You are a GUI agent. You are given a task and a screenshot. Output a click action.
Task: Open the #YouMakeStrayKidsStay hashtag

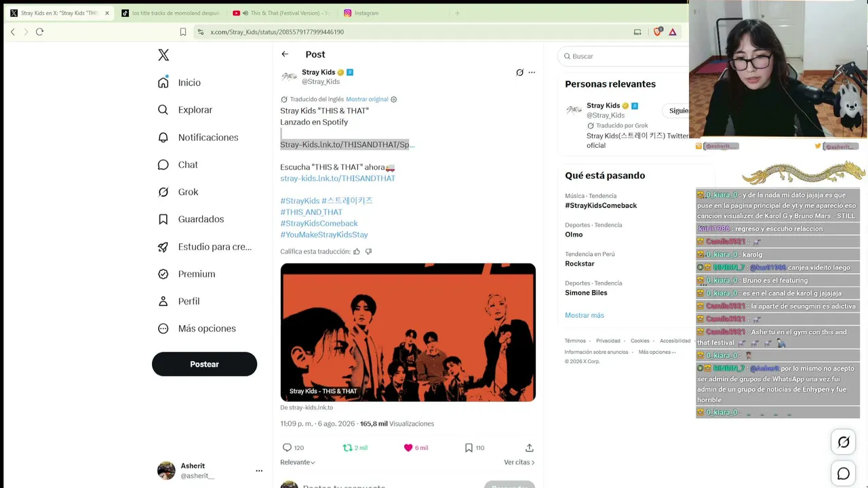(324, 235)
